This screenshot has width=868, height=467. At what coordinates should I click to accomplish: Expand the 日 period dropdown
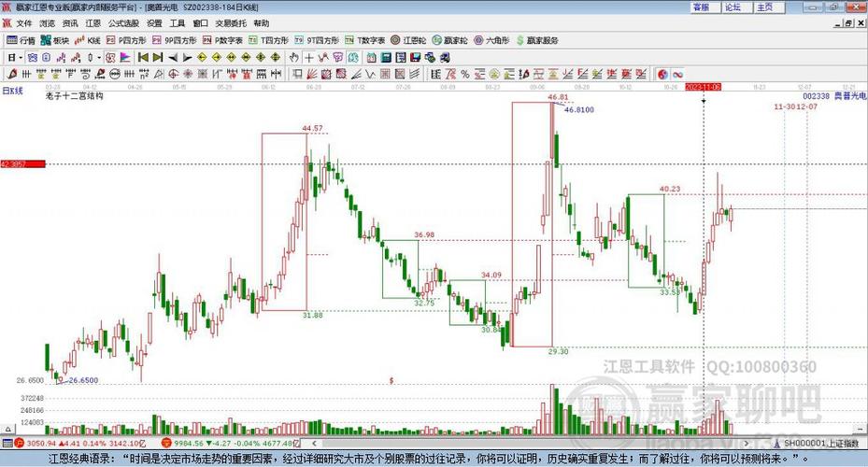(x=21, y=58)
